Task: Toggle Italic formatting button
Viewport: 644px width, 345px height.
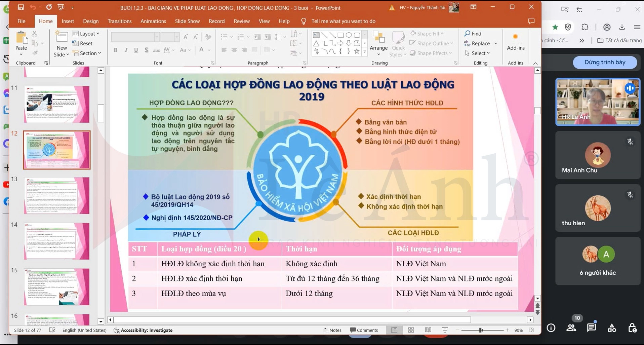Action: 126,50
